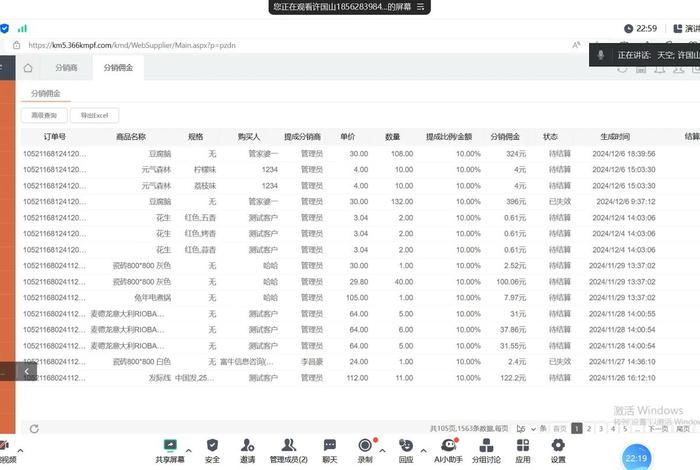
Task: Click the 分组讨论 breakout rooms icon
Action: click(x=486, y=445)
